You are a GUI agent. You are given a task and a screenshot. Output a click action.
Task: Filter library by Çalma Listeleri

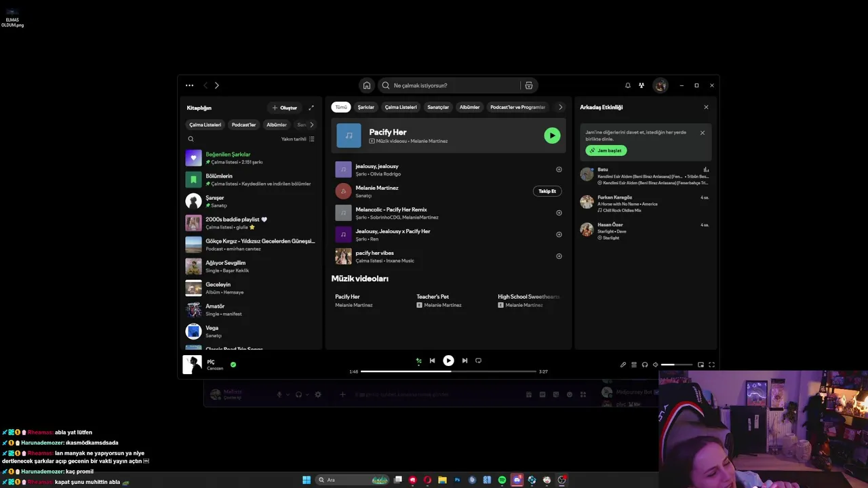pyautogui.click(x=205, y=125)
